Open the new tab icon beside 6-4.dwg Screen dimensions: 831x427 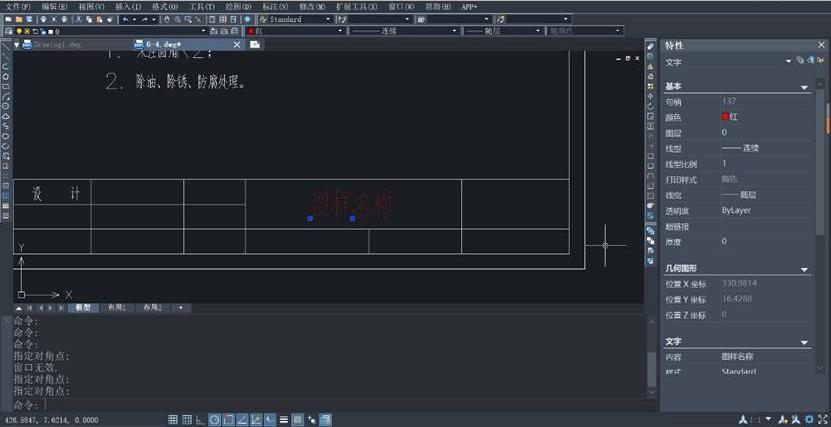(x=255, y=45)
